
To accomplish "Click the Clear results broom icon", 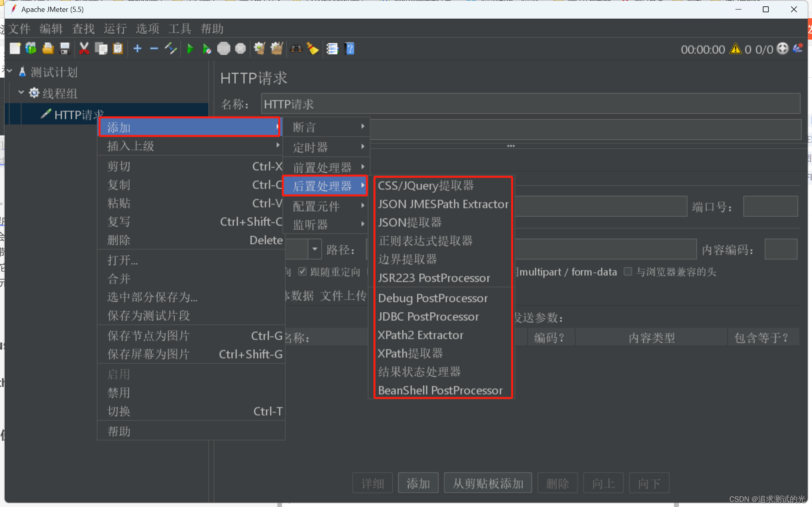I will (260, 49).
